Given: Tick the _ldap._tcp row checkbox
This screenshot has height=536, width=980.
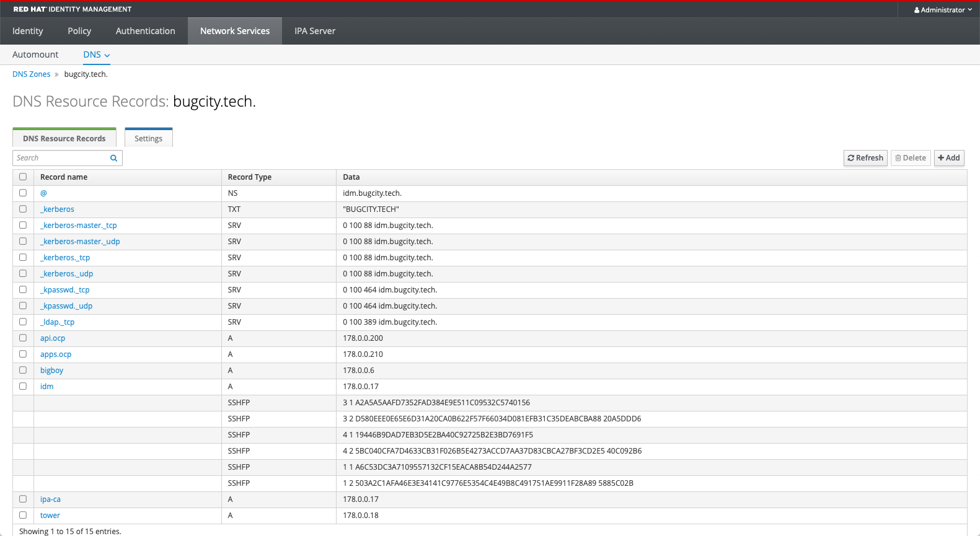Looking at the screenshot, I should pos(23,322).
